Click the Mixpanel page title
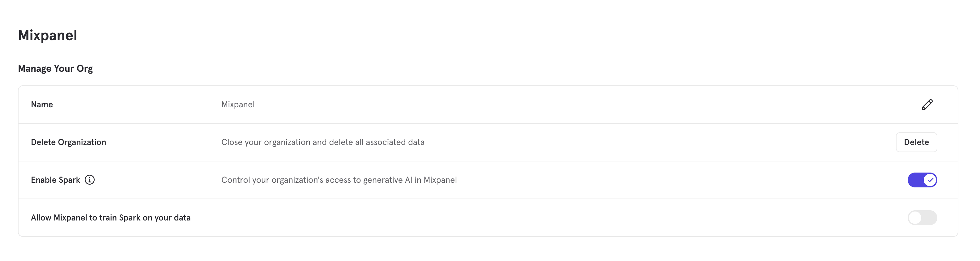The width and height of the screenshot is (980, 261). click(x=48, y=35)
